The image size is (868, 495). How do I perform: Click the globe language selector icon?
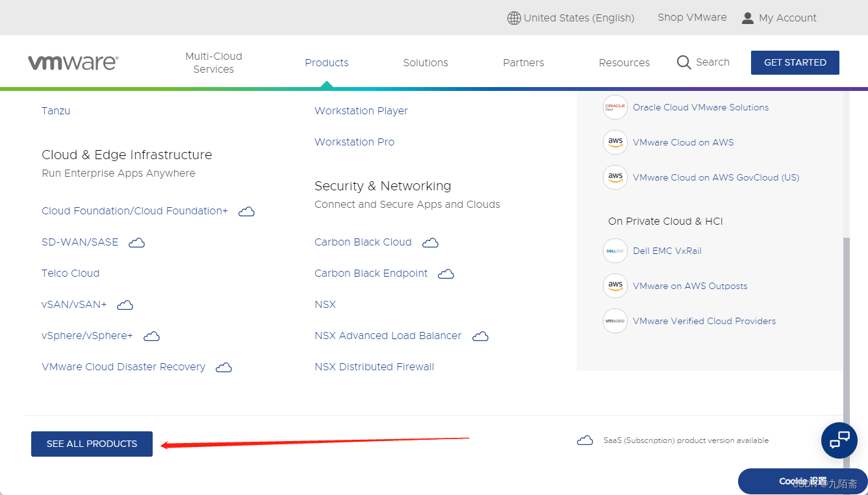514,18
